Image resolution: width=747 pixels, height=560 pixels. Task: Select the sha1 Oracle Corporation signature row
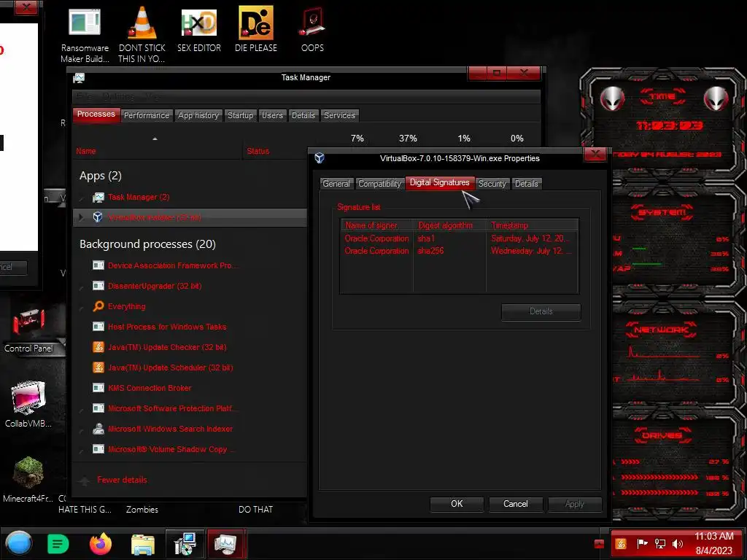click(x=460, y=238)
